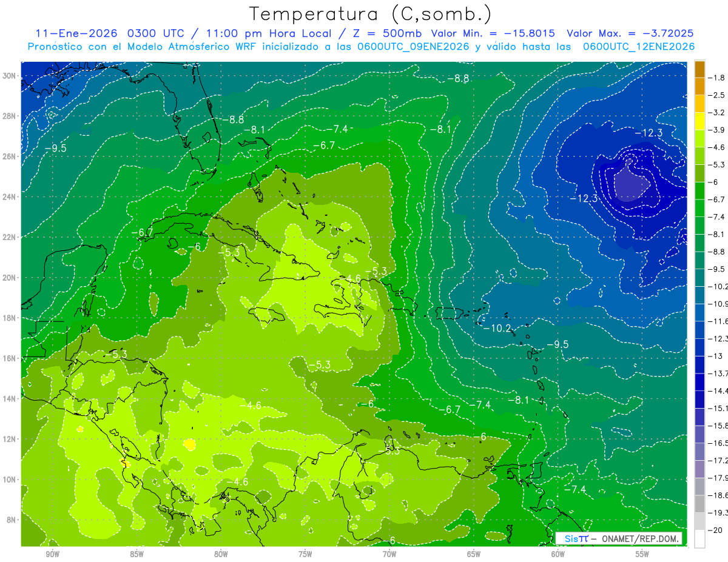The width and height of the screenshot is (728, 562).
Task: Click the 75W longitude label
Action: click(305, 554)
